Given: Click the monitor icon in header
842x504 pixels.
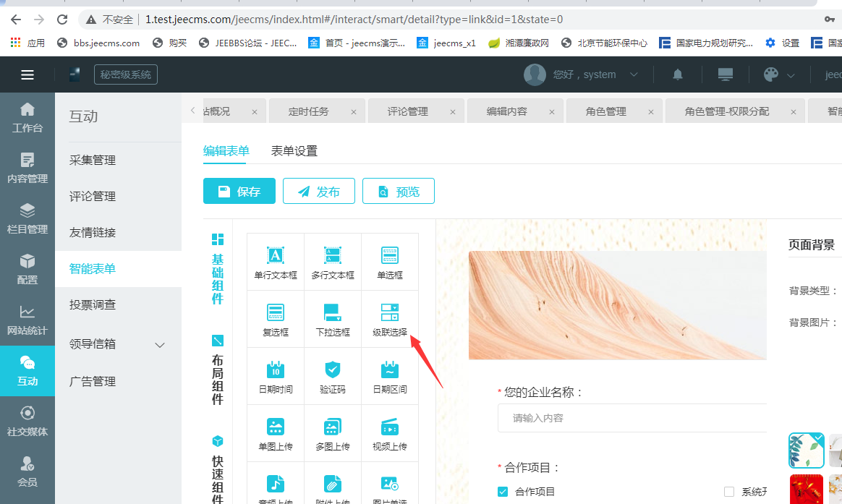Looking at the screenshot, I should [x=726, y=74].
